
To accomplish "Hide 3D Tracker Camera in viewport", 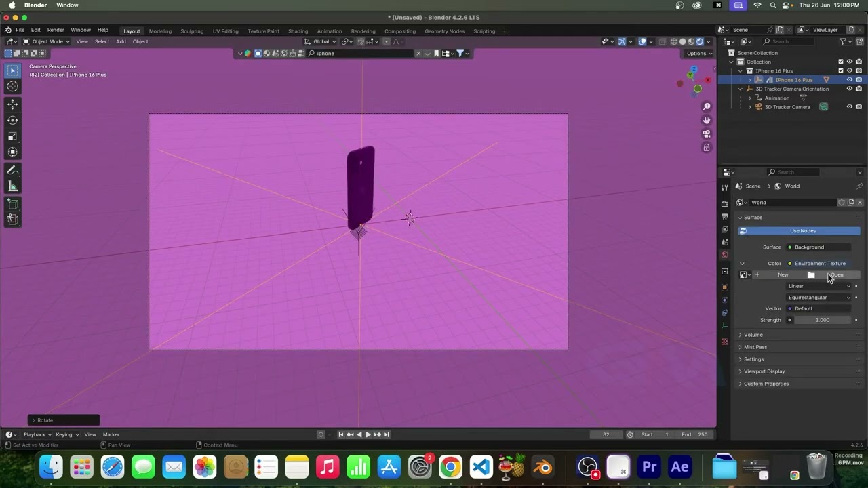I will [849, 106].
